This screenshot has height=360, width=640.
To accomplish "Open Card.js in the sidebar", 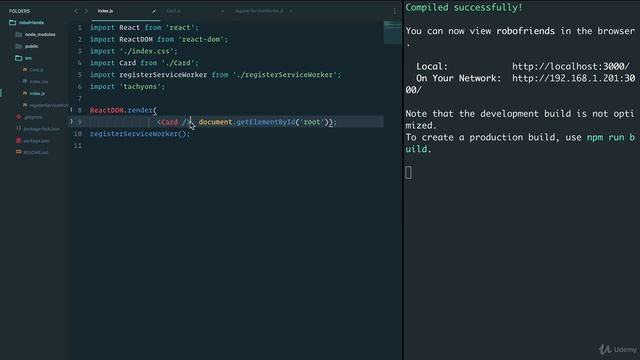I will coord(33,70).
